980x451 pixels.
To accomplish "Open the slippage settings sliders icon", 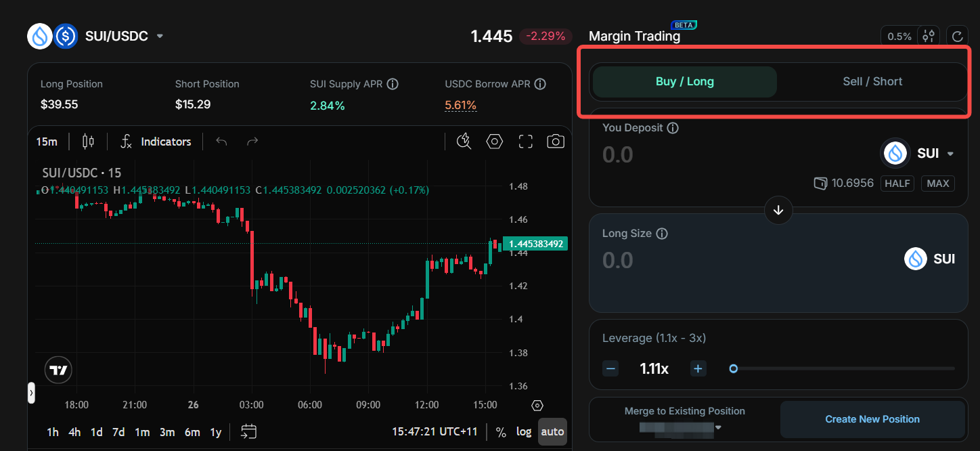I will (x=929, y=37).
